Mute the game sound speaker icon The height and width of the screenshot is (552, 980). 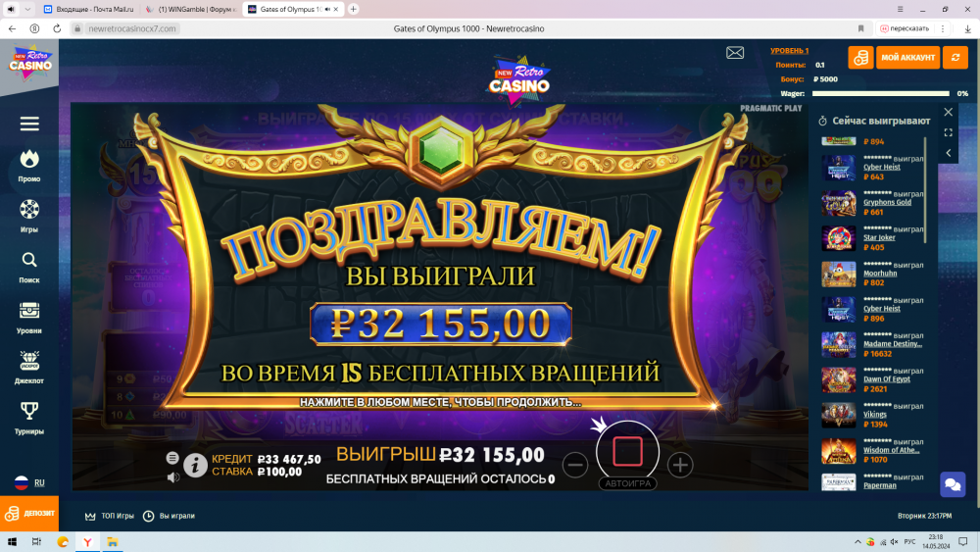pos(173,477)
